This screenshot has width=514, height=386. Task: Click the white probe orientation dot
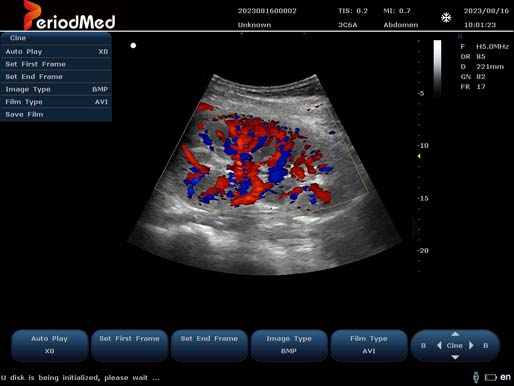click(133, 45)
